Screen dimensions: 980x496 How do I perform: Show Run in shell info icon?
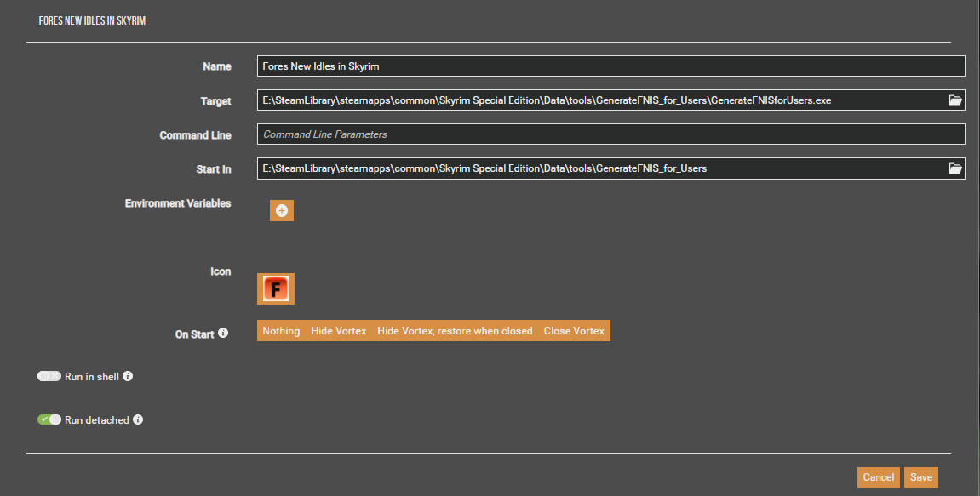128,376
